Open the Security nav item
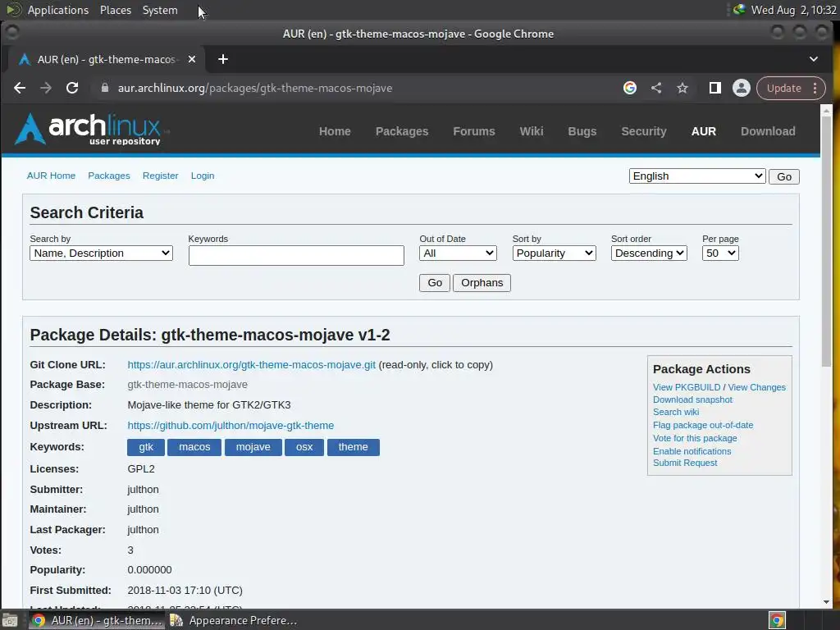Image resolution: width=840 pixels, height=630 pixels. 644,131
